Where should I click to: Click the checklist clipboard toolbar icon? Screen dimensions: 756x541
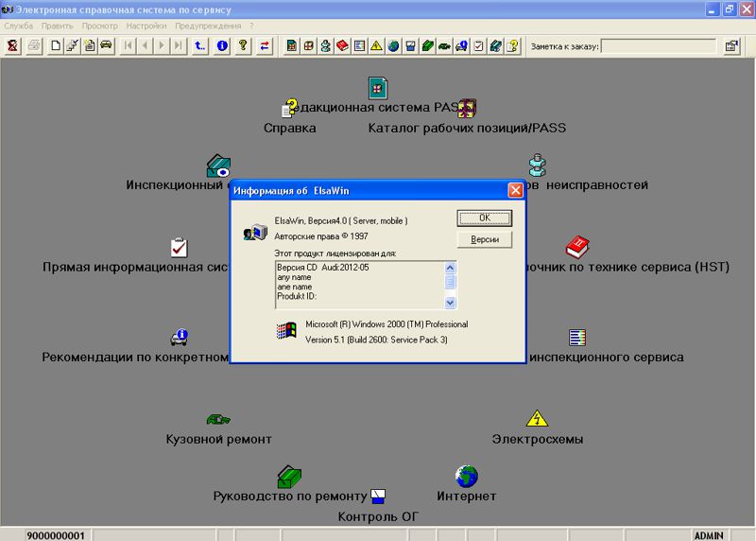(478, 45)
